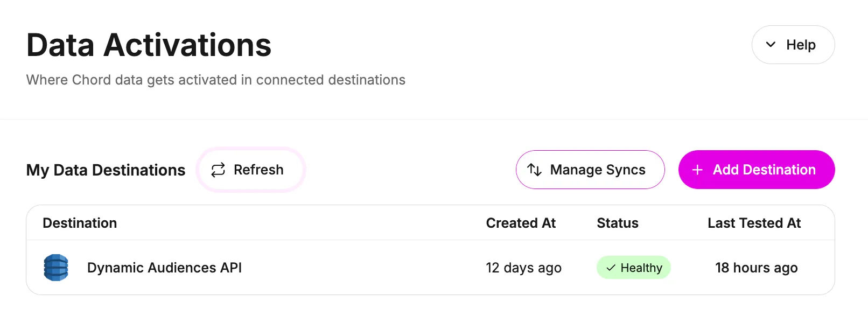Open the Help menu button
This screenshot has width=868, height=322.
coord(793,45)
